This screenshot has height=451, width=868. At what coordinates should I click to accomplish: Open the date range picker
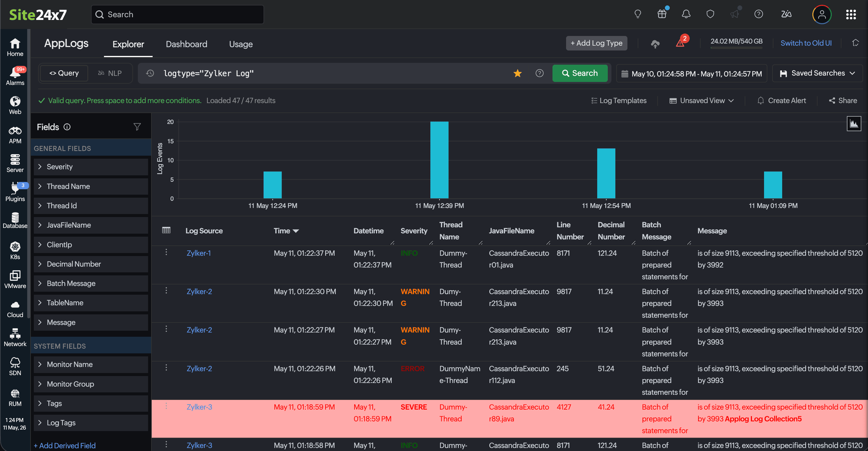point(692,73)
